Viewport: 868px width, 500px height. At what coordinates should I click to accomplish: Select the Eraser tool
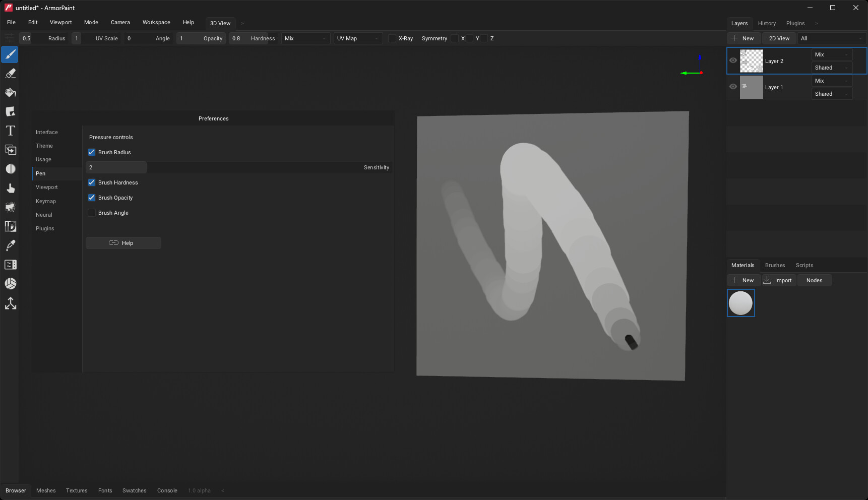[10, 74]
